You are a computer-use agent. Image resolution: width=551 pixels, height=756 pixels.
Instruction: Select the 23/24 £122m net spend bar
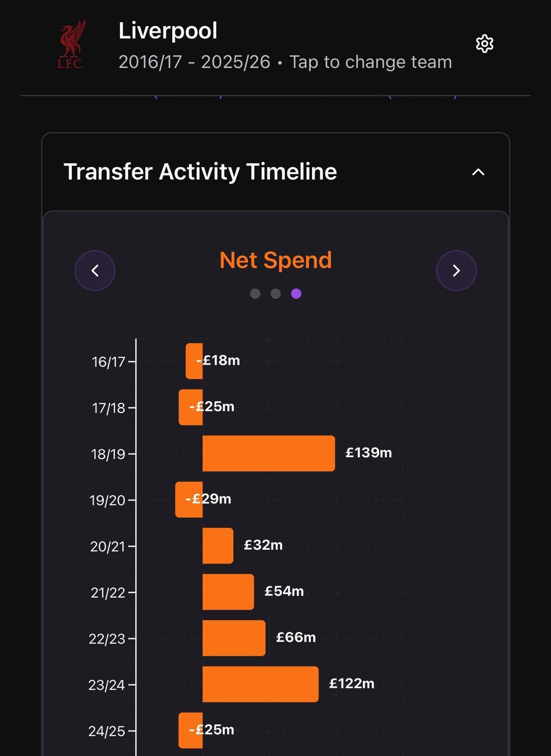[260, 684]
